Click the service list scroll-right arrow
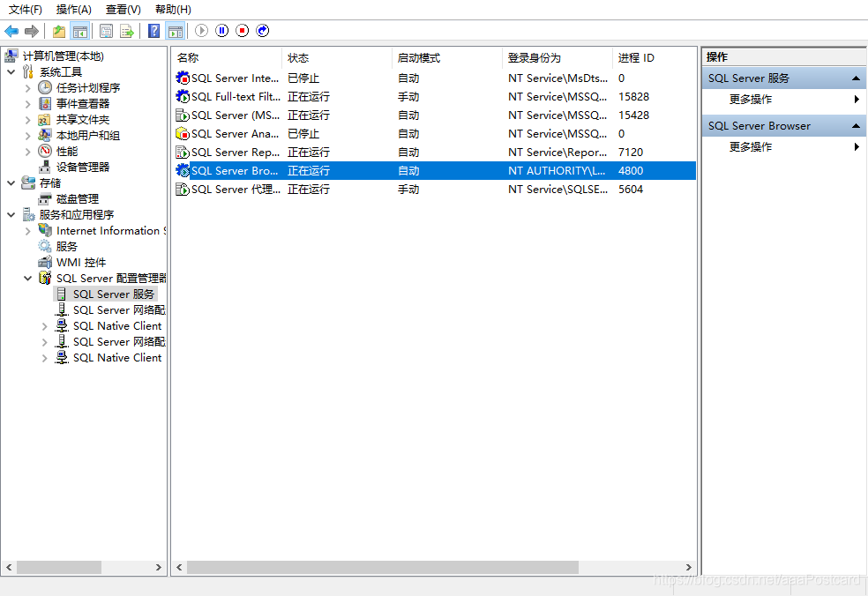868x596 pixels. (689, 567)
